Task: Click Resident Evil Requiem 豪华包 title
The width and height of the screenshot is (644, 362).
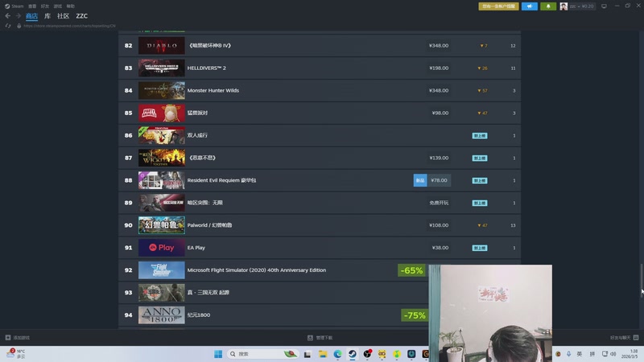Action: (x=222, y=180)
